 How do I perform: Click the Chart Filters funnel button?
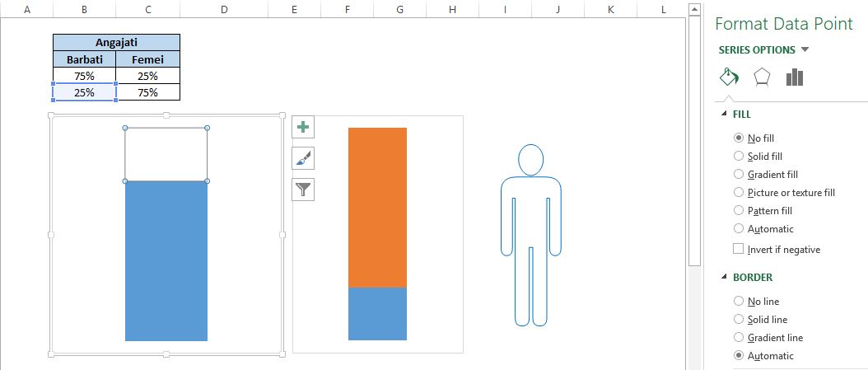click(x=303, y=190)
